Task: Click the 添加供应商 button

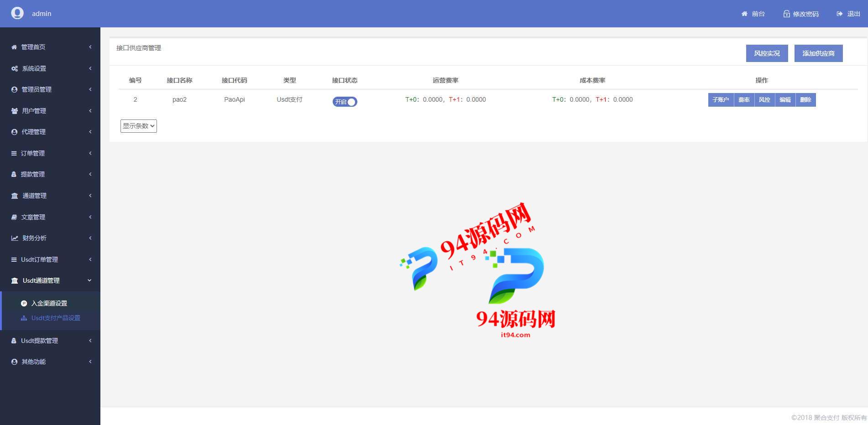Action: click(819, 53)
